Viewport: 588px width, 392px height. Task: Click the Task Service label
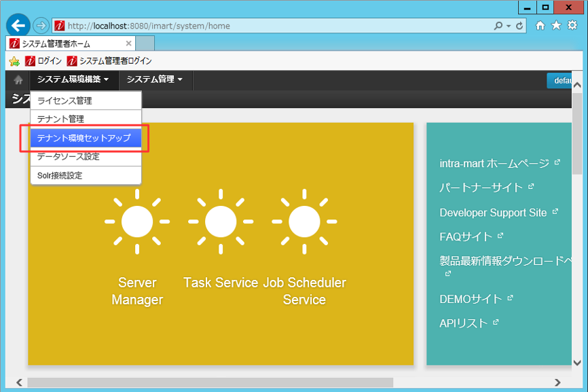point(221,283)
